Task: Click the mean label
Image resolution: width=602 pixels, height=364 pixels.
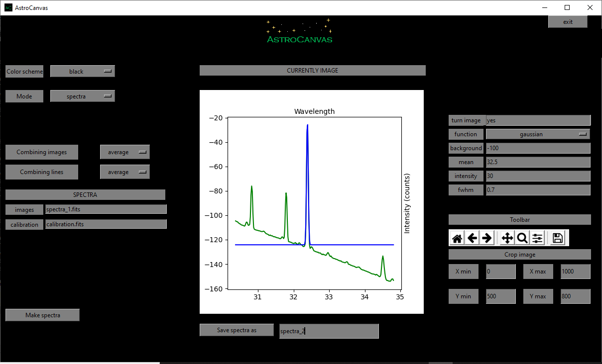Action: tap(466, 162)
